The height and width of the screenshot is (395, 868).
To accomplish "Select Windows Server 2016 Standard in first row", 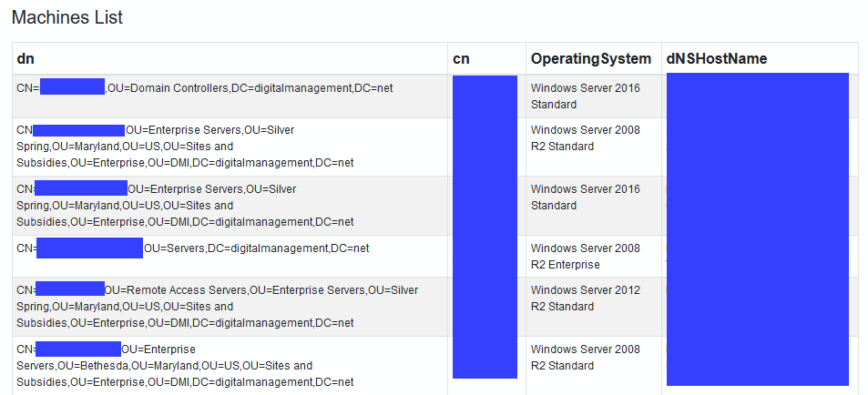I will pos(586,96).
